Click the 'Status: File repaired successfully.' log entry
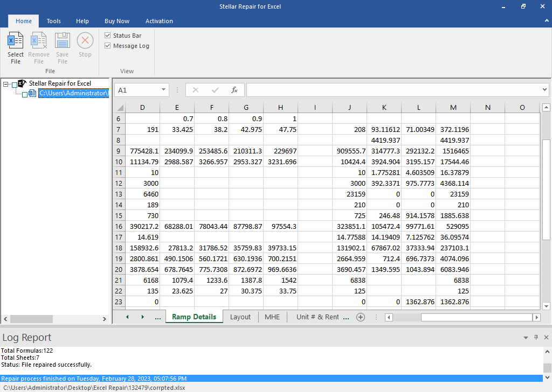The height and width of the screenshot is (392, 552). point(46,365)
